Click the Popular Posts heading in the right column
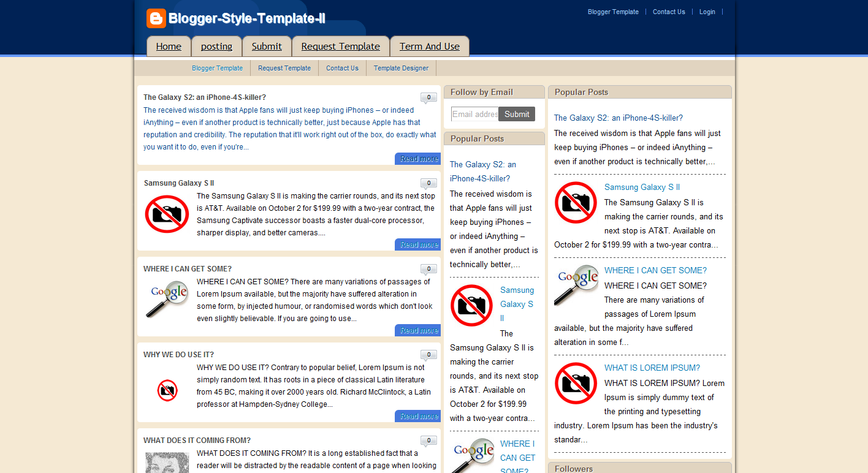Screen dimensions: 868x473 (581, 92)
